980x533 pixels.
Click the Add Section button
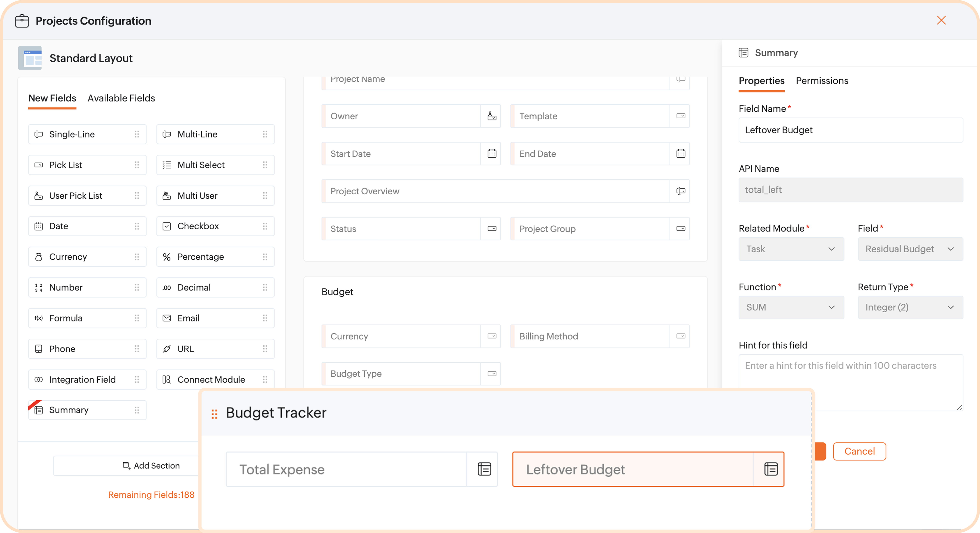(151, 466)
